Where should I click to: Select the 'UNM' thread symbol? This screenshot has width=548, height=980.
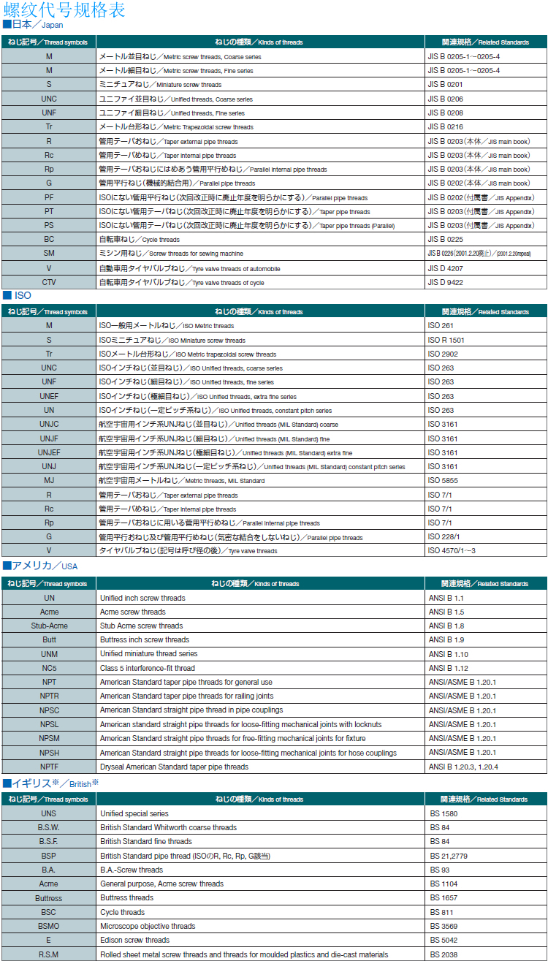pos(50,654)
